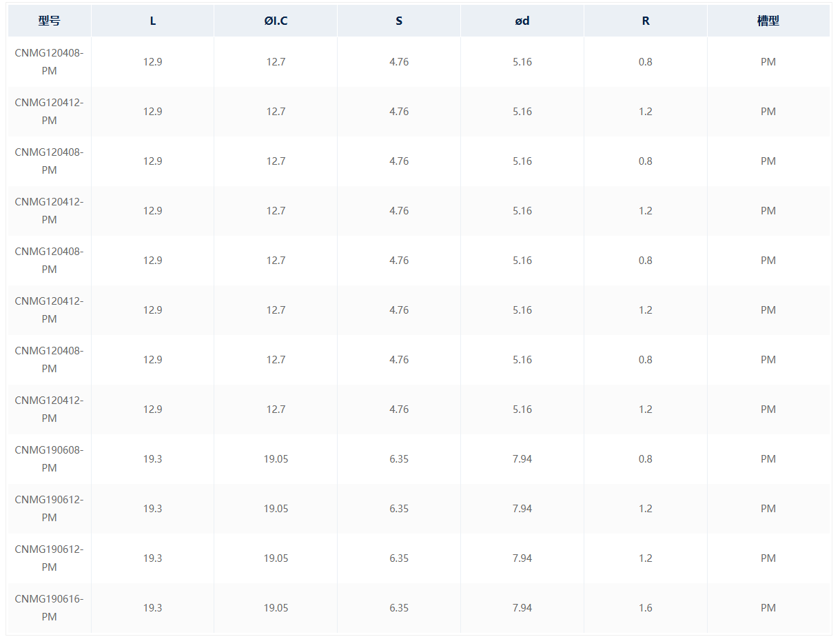Click the ØI.C column header
Viewport: 840px width, 637px height.
tap(276, 21)
